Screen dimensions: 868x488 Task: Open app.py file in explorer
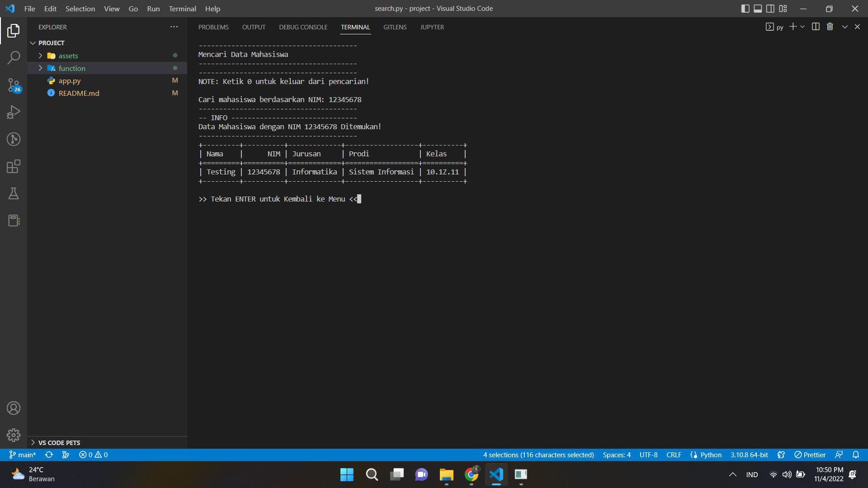pos(70,81)
